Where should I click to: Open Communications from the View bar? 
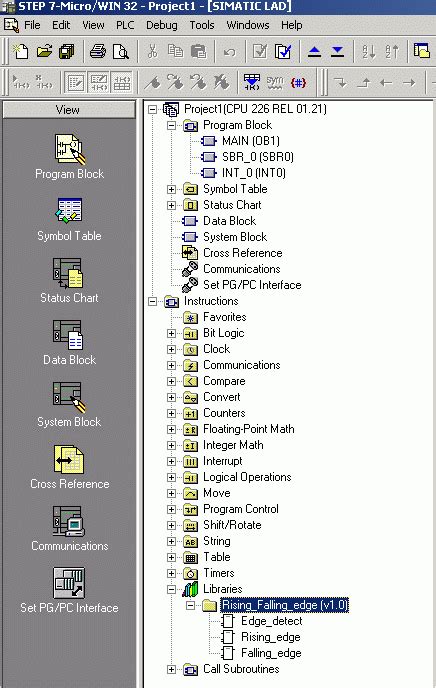(x=69, y=529)
